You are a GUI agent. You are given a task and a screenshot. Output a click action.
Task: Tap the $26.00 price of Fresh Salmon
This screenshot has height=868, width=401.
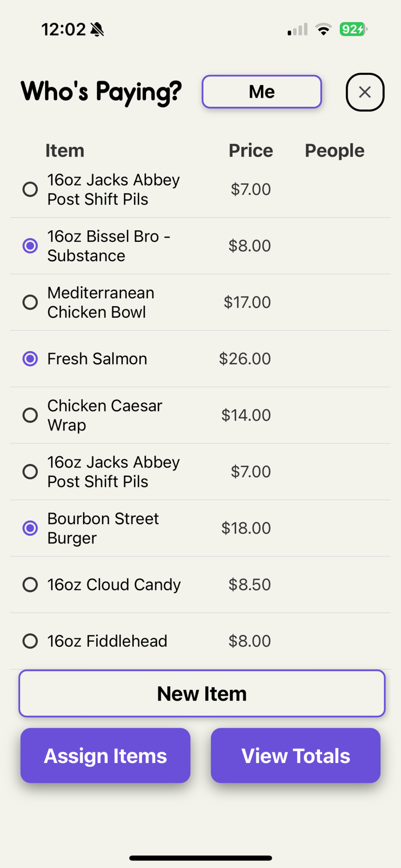tap(245, 359)
